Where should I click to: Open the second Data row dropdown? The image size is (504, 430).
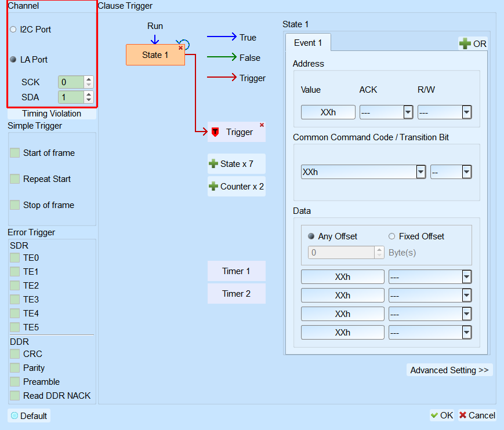point(430,296)
